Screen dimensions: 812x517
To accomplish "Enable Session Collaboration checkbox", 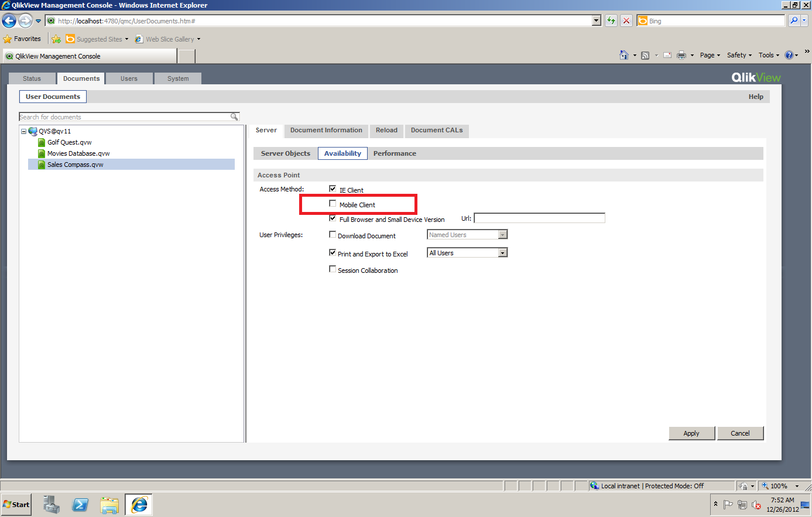I will click(333, 269).
